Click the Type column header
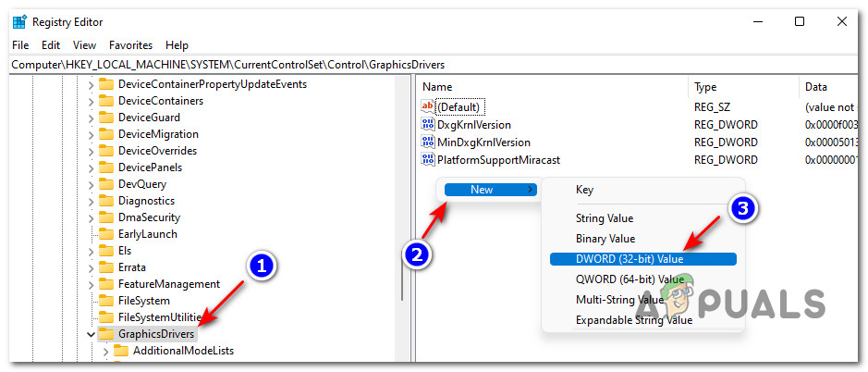 (x=705, y=86)
